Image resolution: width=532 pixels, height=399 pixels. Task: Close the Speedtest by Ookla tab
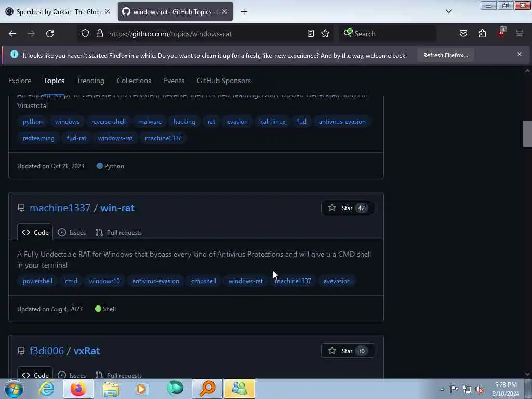pos(108,11)
